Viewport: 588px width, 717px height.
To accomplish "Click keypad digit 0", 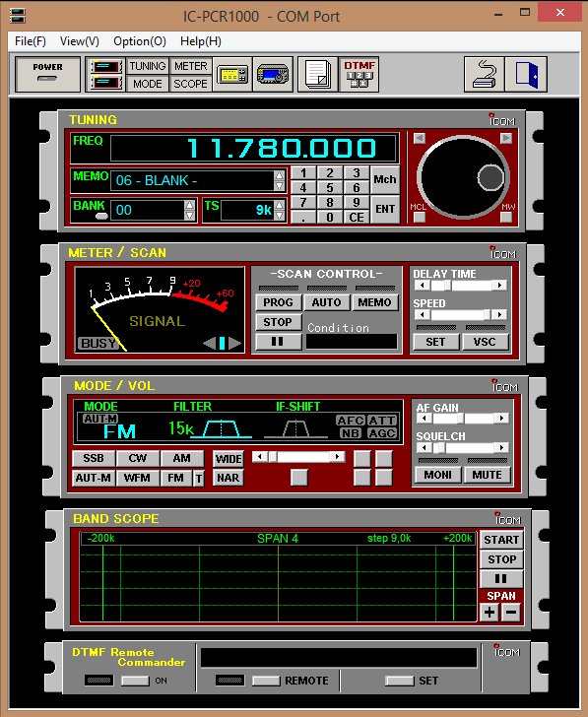I will click(x=330, y=218).
